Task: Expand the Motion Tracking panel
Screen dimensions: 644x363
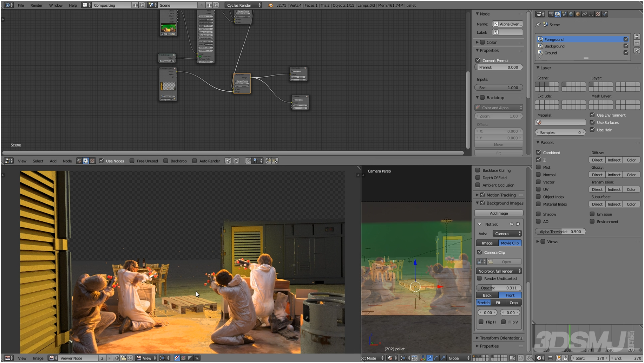Action: pyautogui.click(x=477, y=195)
